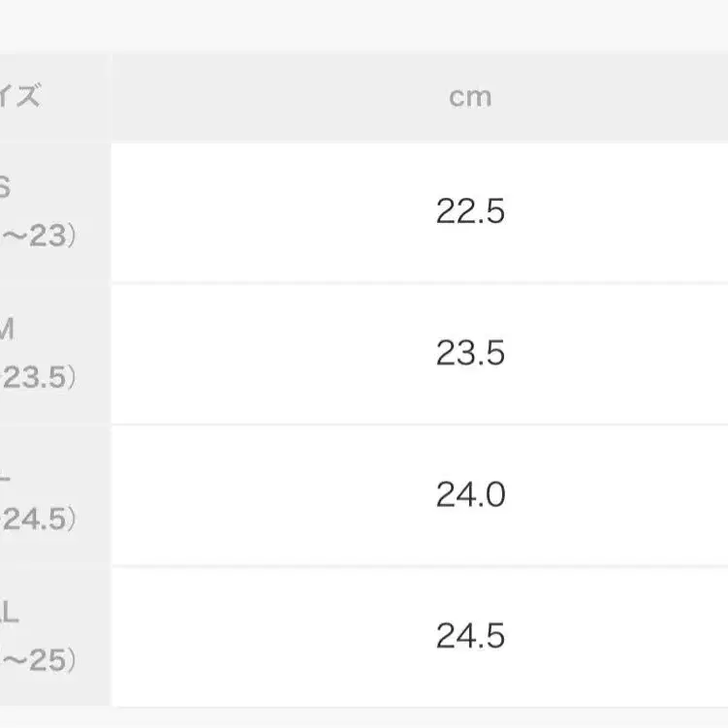Click the M size letter
This screenshot has height=728, width=728.
tap(6, 330)
